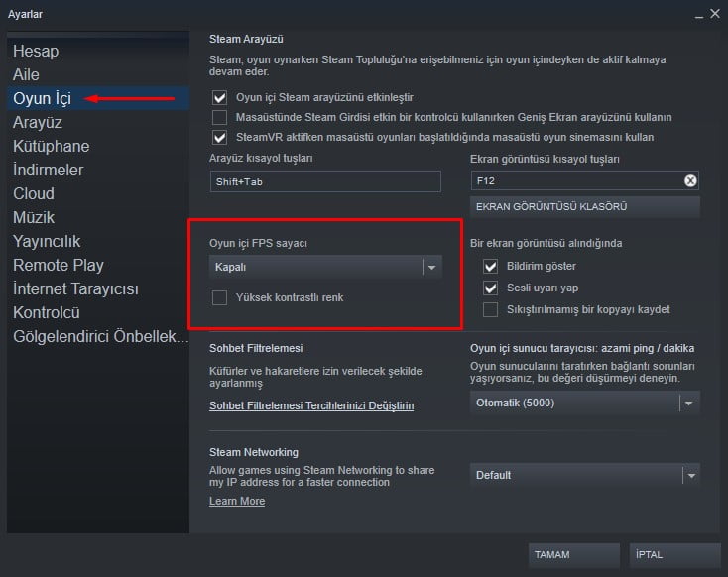Screen dimensions: 728x577
Task: Open Steam Networking Default dropdown
Action: (x=584, y=475)
